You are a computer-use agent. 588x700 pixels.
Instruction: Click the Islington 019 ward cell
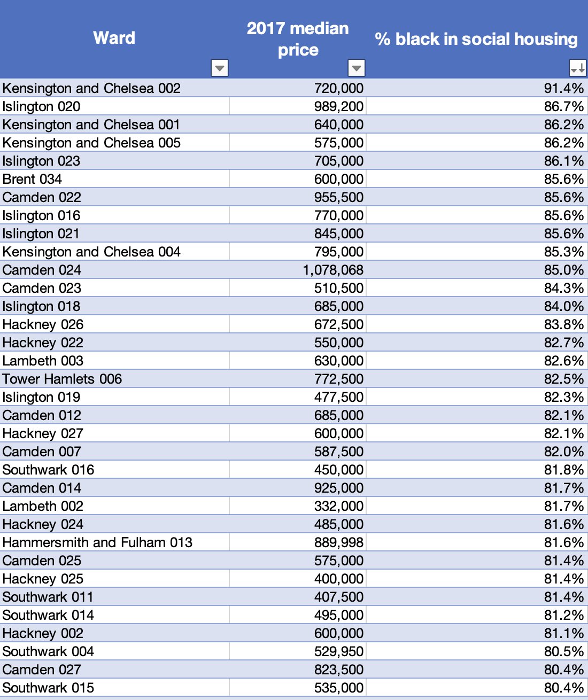(114, 397)
